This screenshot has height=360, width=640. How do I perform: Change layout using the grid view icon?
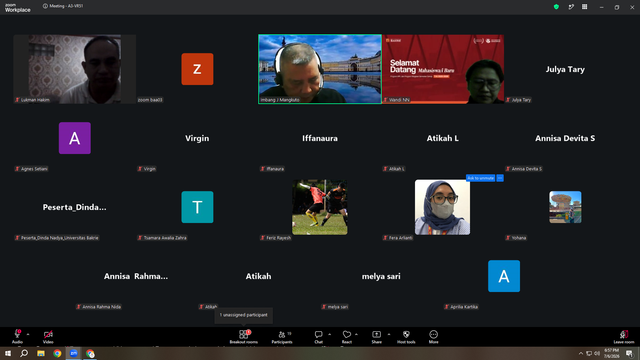click(584, 7)
